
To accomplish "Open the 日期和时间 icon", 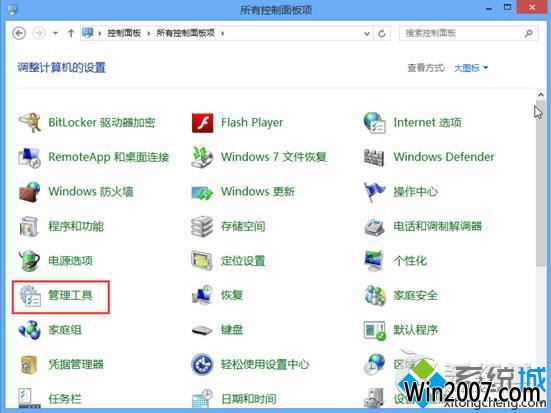I will click(202, 399).
